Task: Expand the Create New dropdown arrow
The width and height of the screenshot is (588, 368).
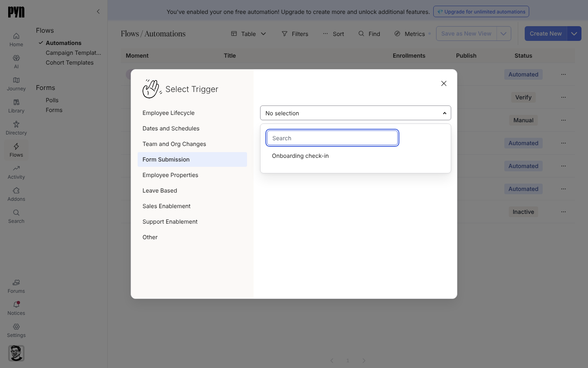Action: tap(574, 34)
